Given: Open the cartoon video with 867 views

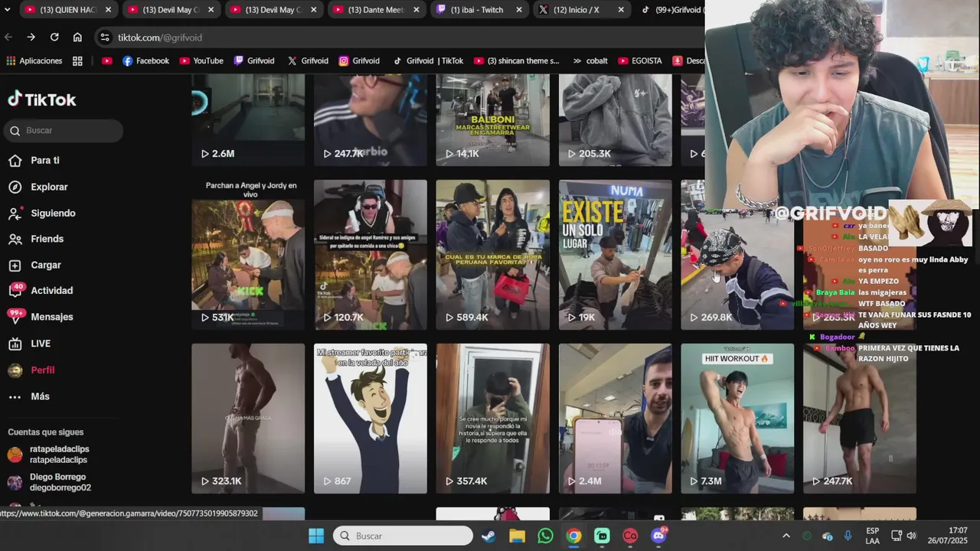Looking at the screenshot, I should [x=371, y=419].
